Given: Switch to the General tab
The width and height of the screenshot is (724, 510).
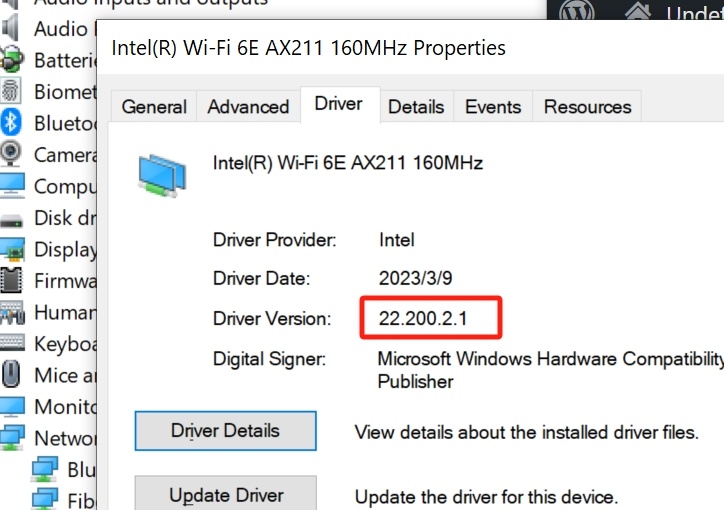Looking at the screenshot, I should tap(154, 107).
